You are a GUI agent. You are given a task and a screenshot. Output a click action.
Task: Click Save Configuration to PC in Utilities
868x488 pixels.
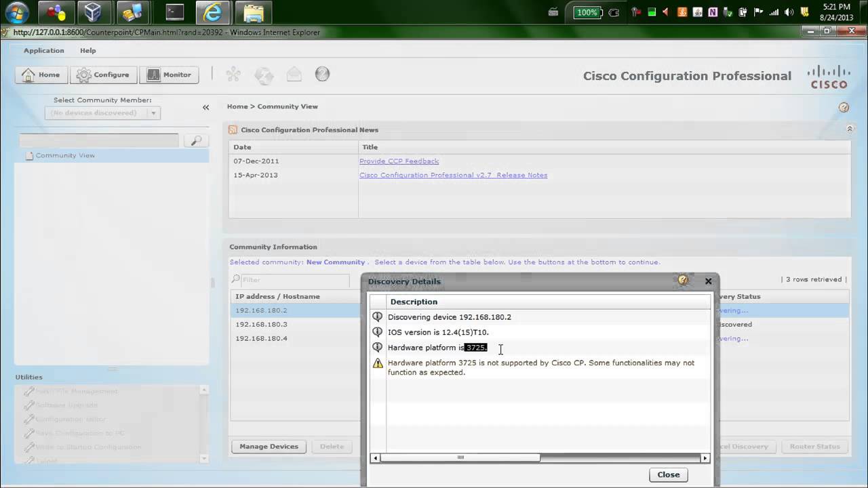(x=79, y=433)
